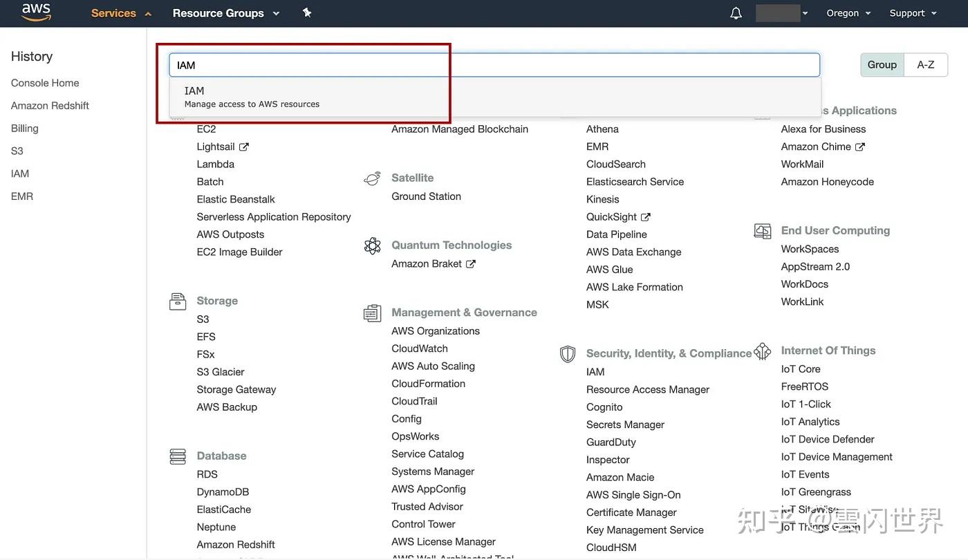Click the AWS logo to go home
This screenshot has height=560, width=968.
point(35,12)
